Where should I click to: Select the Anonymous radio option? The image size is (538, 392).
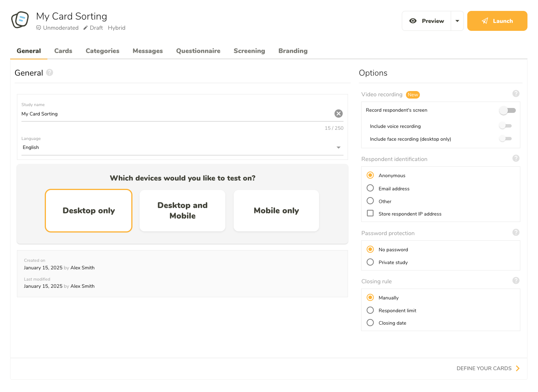(x=370, y=175)
